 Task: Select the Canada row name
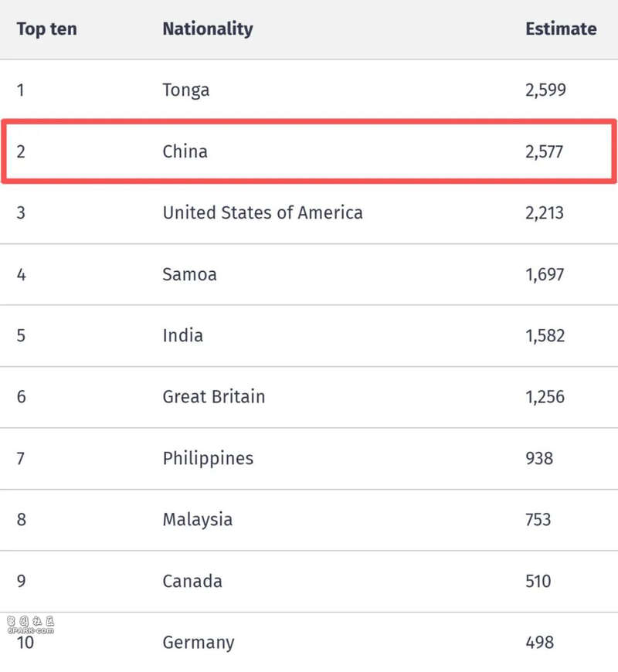pos(192,581)
